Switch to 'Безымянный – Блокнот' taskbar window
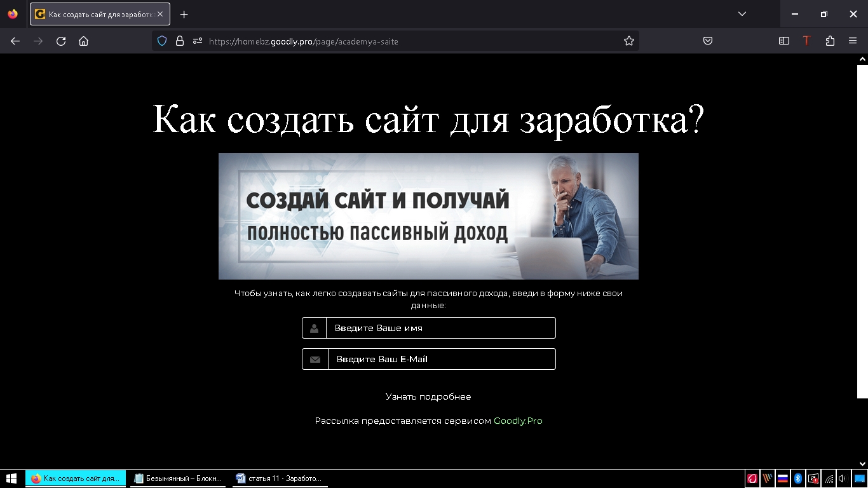Image resolution: width=868 pixels, height=488 pixels. tap(178, 478)
